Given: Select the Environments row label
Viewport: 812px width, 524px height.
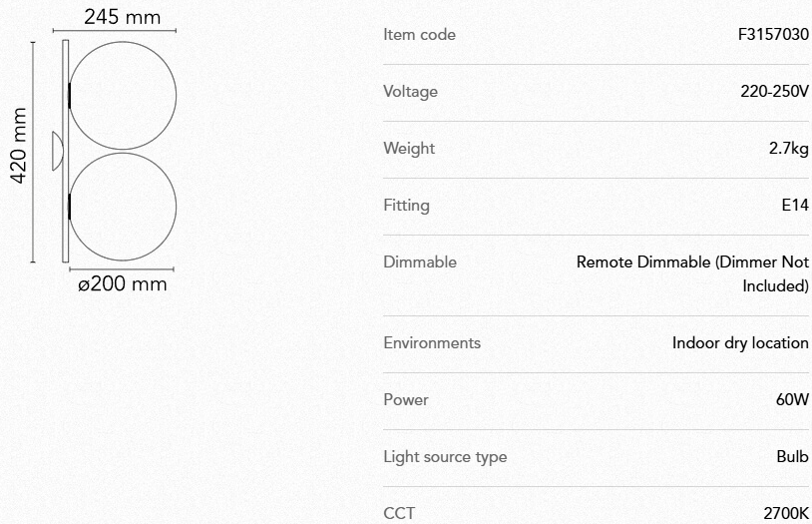Looking at the screenshot, I should click(x=432, y=343).
